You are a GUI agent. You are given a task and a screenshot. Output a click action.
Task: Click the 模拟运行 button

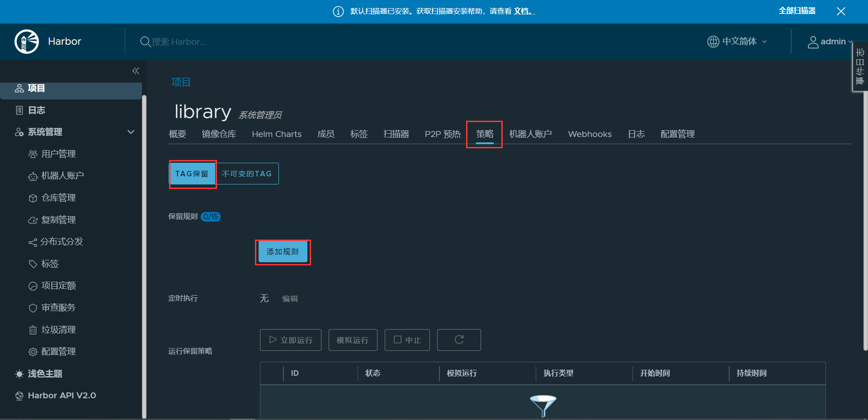[353, 340]
